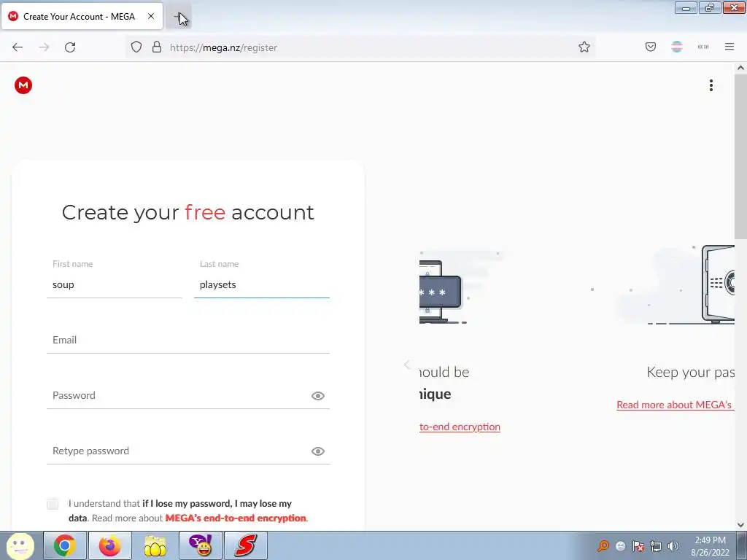Viewport: 747px width, 560px height.
Task: Click the gray smiley face tray icon
Action: 620,546
